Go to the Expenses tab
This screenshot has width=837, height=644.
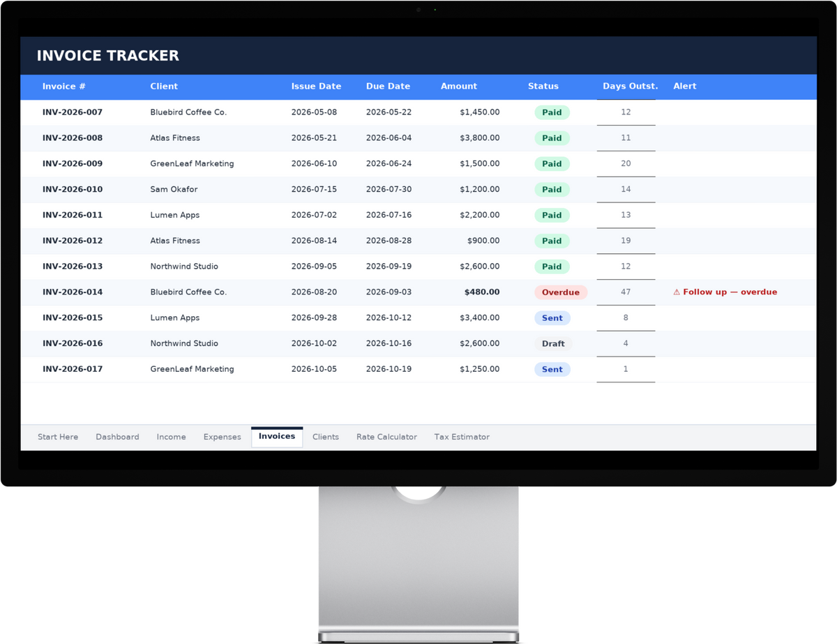[x=222, y=437]
